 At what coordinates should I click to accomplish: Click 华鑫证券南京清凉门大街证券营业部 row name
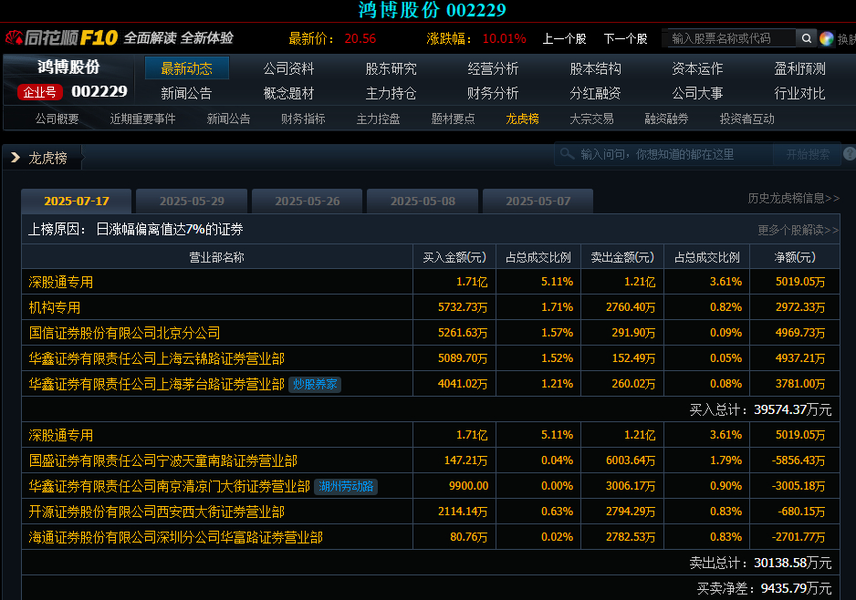pyautogui.click(x=169, y=486)
